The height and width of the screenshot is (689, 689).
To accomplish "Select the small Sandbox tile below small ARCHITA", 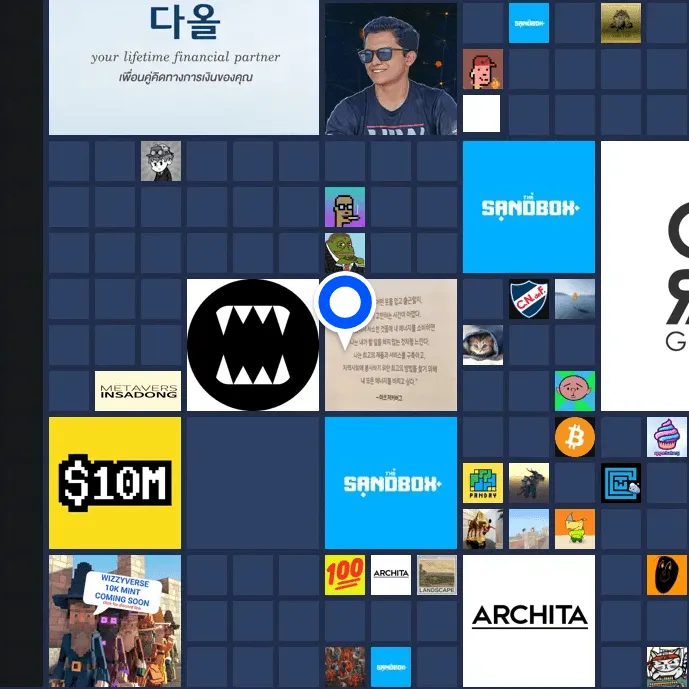I will click(x=391, y=667).
